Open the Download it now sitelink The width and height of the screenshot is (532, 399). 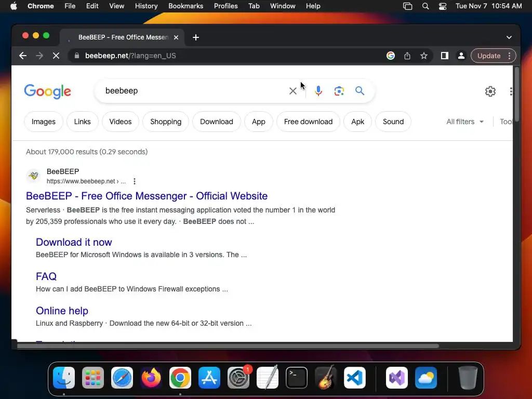pyautogui.click(x=74, y=242)
